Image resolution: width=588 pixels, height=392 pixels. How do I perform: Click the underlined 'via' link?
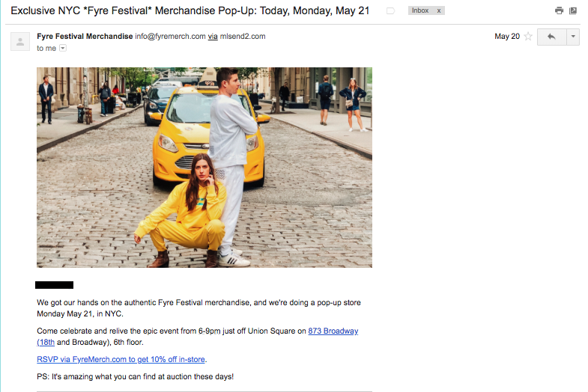point(213,37)
